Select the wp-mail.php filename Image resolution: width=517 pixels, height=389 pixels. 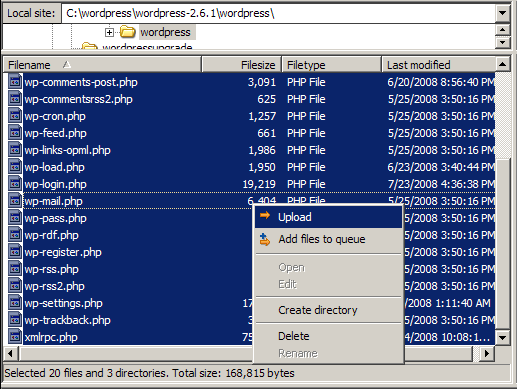(53, 201)
